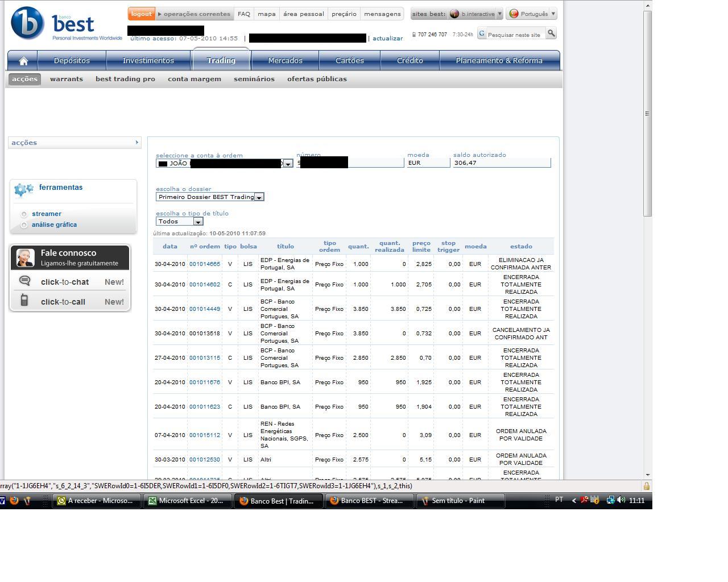Select seminários submenu item

[254, 79]
